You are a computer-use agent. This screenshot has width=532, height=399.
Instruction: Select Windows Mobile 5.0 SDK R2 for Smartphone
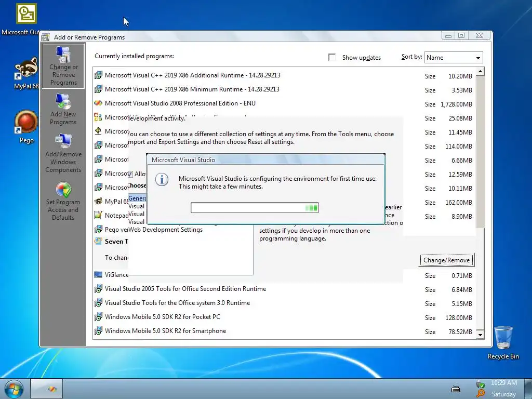point(165,331)
